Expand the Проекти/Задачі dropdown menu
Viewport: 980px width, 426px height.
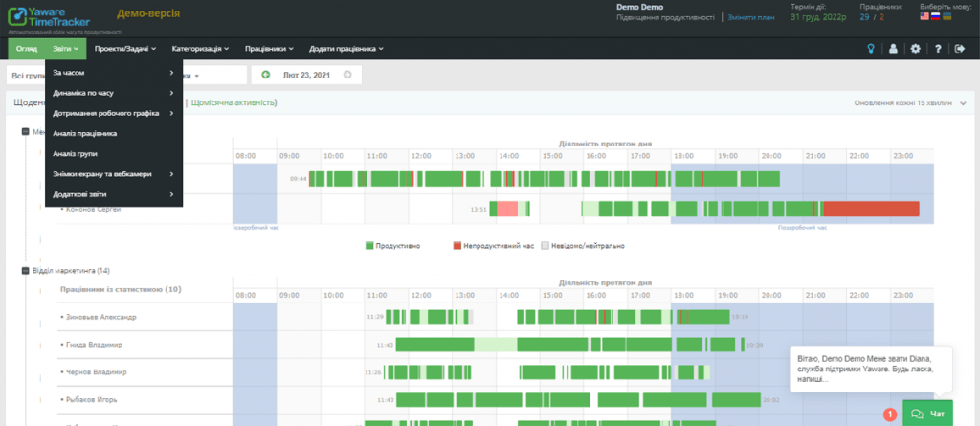tap(125, 49)
